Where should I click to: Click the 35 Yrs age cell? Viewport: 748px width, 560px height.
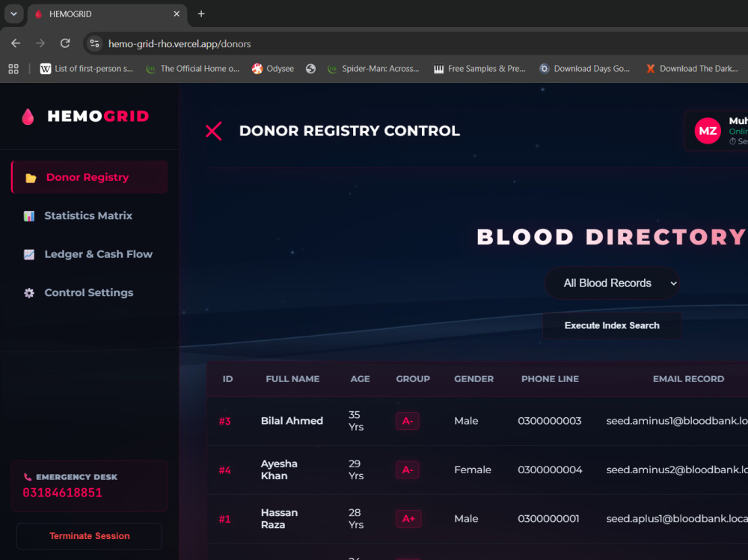[x=356, y=421]
